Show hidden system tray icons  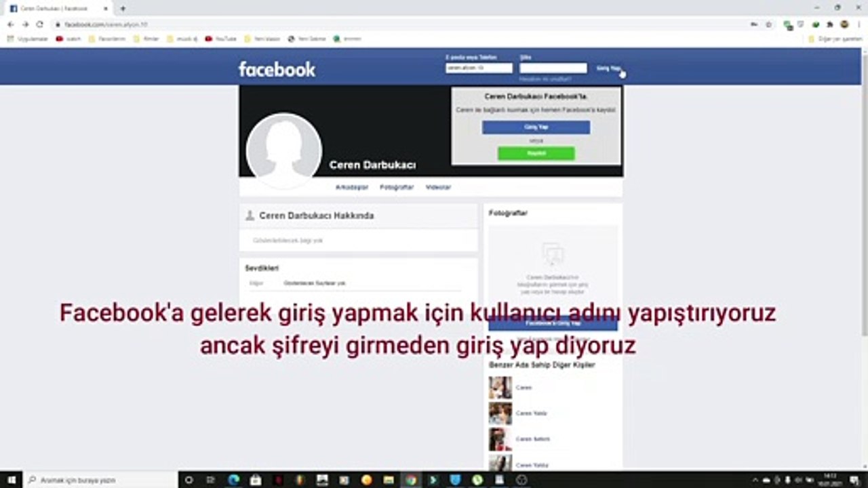pos(755,480)
